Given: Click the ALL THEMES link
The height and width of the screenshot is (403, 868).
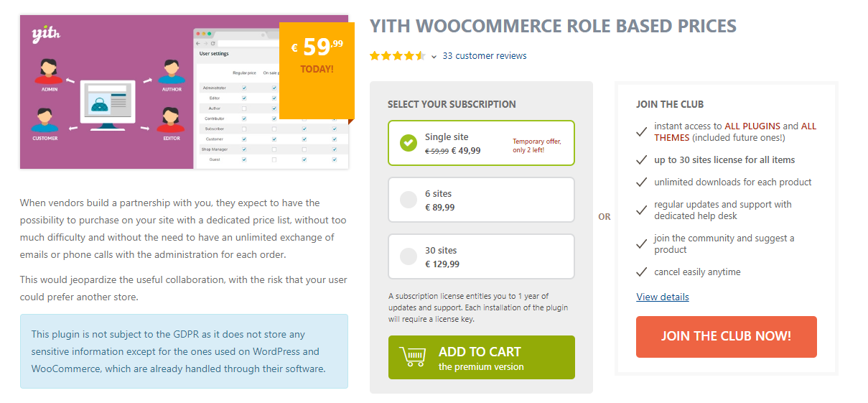Looking at the screenshot, I should pos(672,137).
